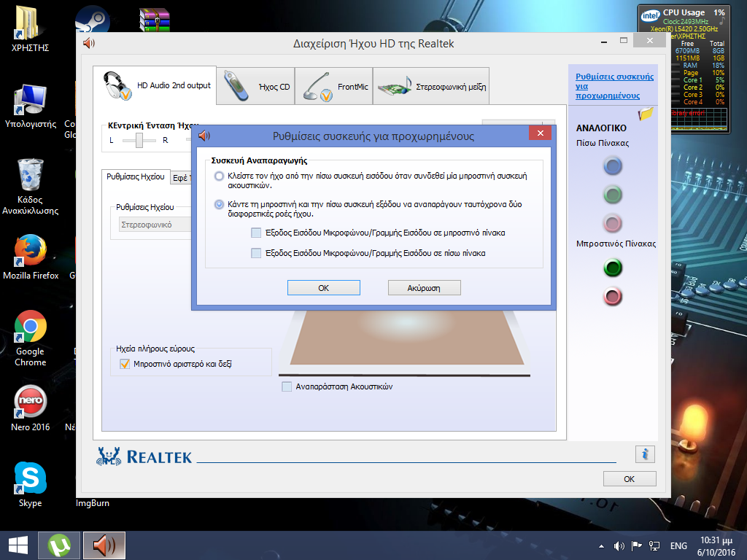
Task: Click the green front panel jack
Action: point(613,268)
